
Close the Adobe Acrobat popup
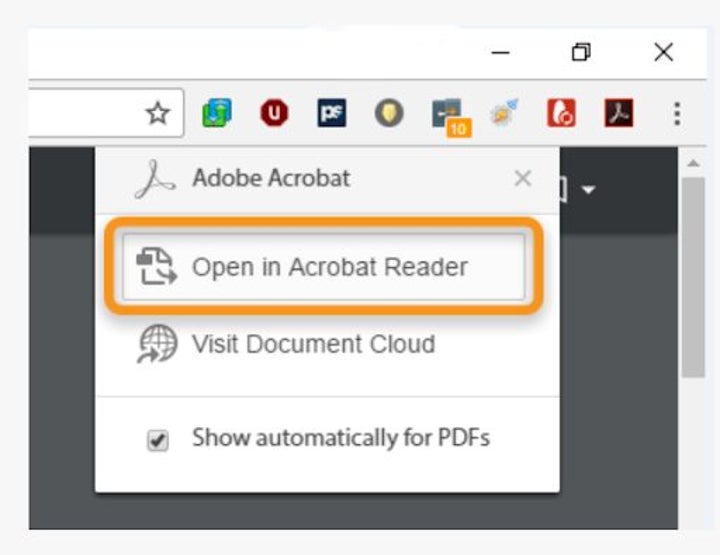(x=523, y=178)
